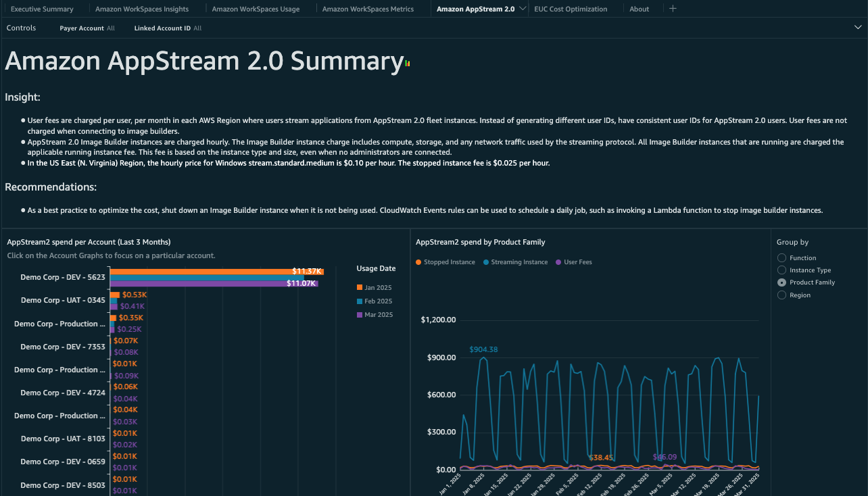Collapse the Controls panel with the chevron
The image size is (868, 496).
tap(857, 28)
